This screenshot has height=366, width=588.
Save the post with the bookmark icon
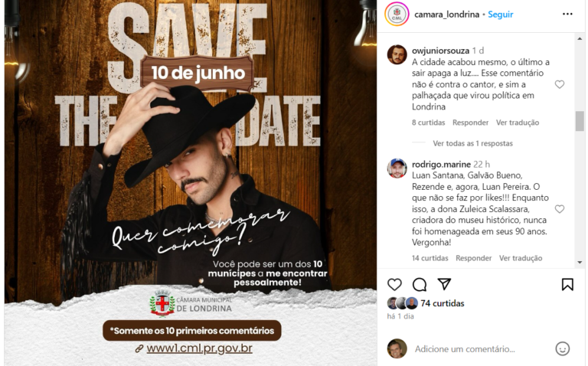[x=567, y=285]
